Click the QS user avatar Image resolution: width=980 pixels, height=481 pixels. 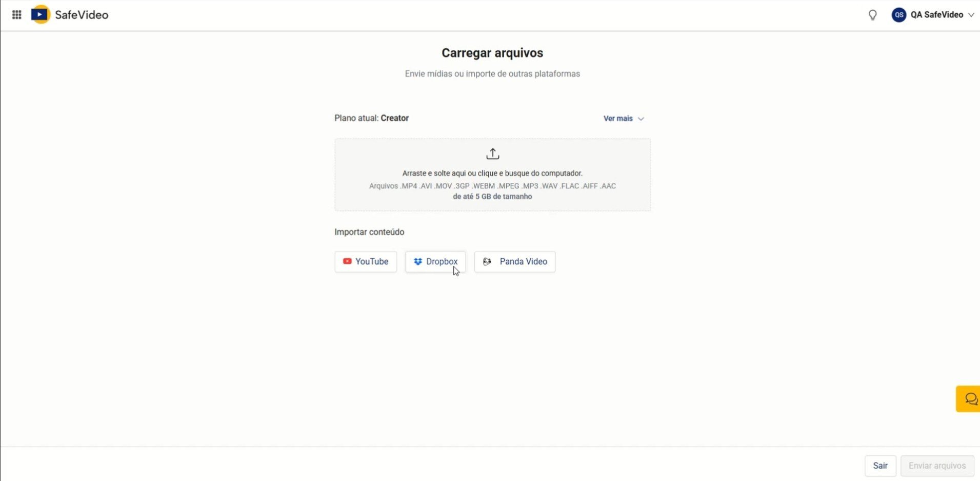point(898,15)
